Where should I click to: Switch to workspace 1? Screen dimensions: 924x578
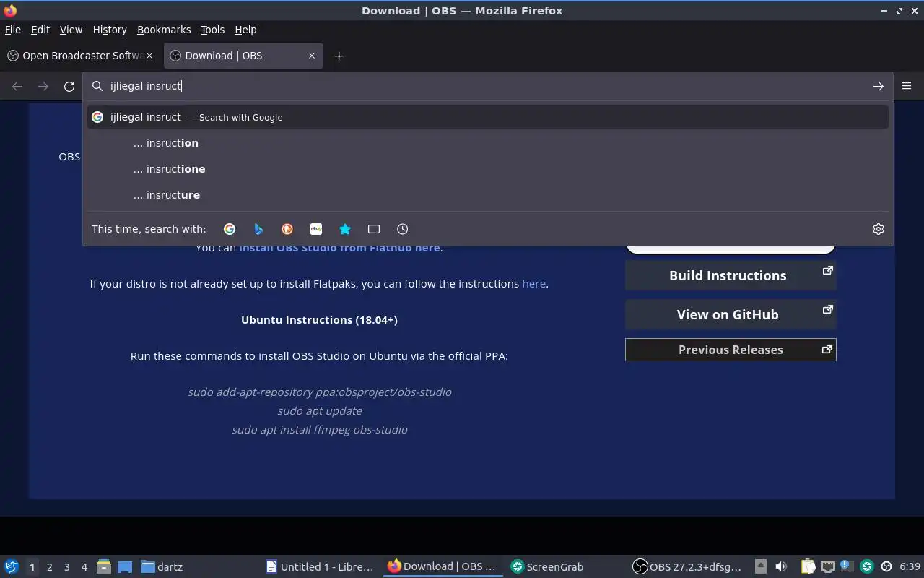[32, 567]
